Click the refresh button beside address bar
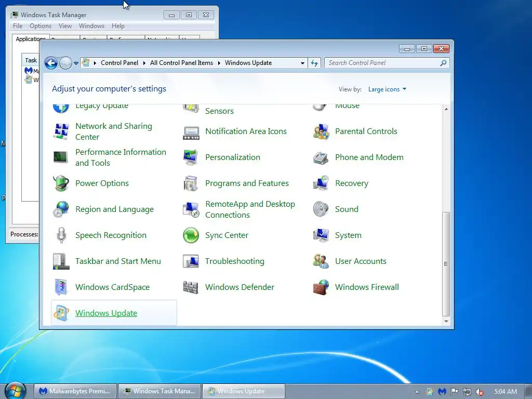The height and width of the screenshot is (399, 532). (314, 63)
